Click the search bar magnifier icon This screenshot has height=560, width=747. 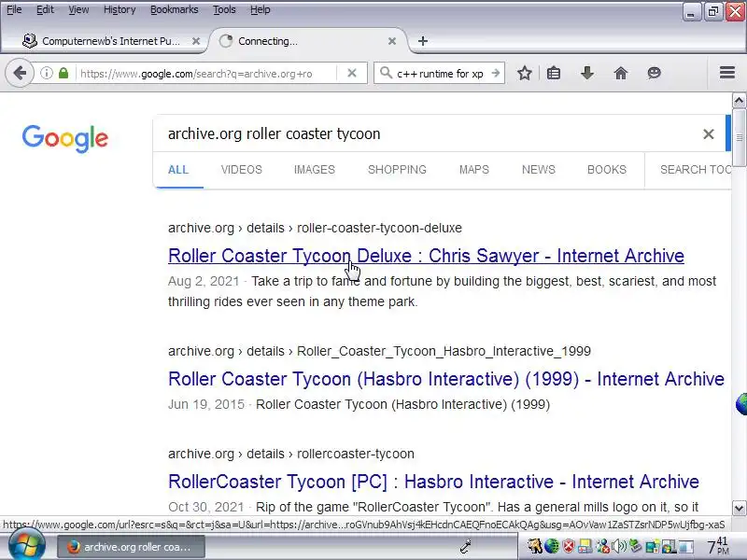[x=386, y=73]
